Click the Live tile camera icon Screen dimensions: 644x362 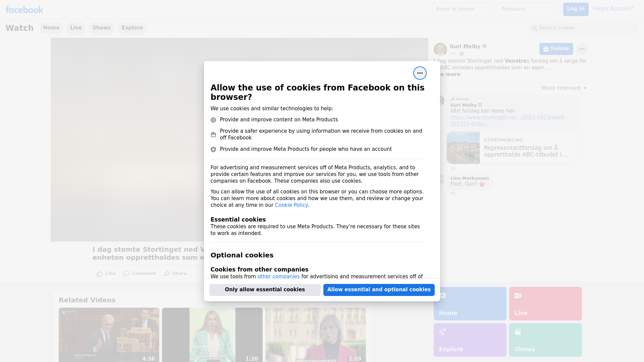click(518, 296)
